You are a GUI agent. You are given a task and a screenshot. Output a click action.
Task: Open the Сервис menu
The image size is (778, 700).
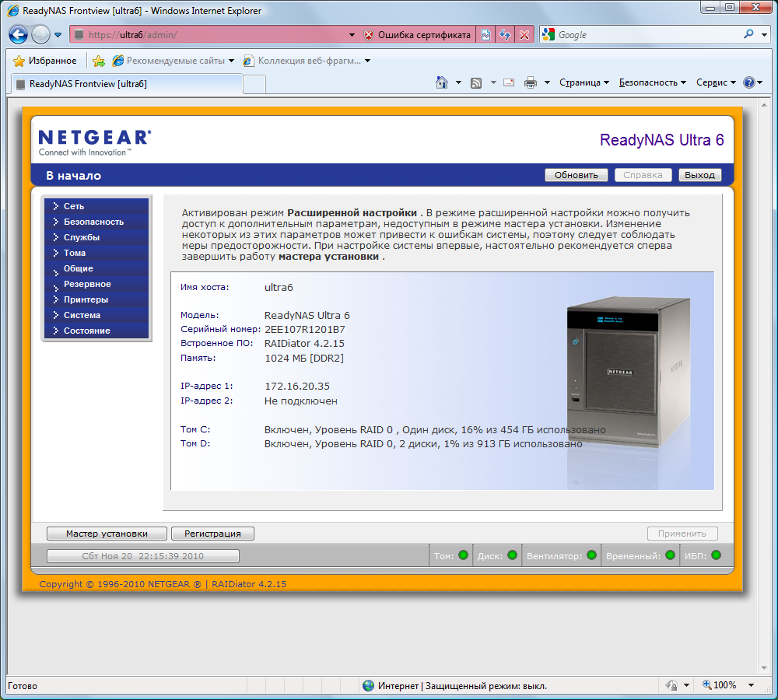tap(716, 82)
